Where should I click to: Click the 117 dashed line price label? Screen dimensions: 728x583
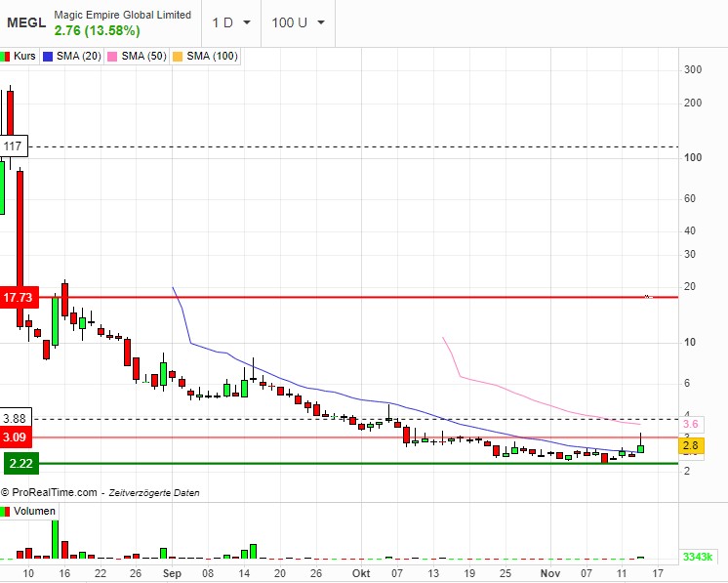coord(14,146)
